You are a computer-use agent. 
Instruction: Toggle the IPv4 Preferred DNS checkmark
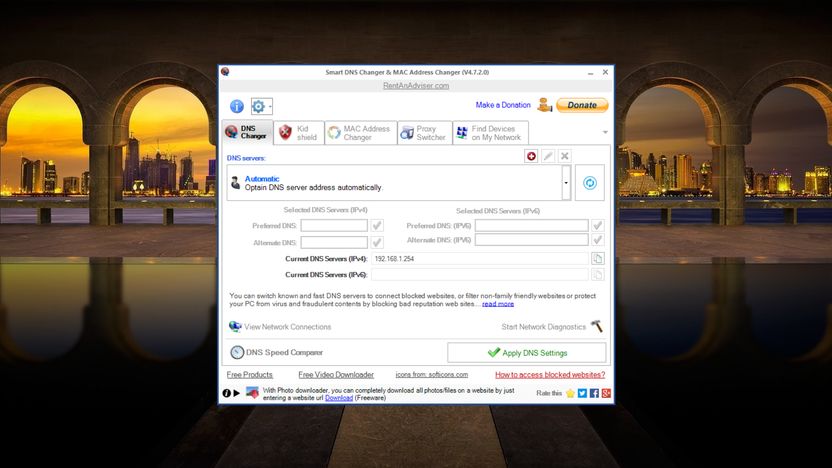click(x=377, y=226)
